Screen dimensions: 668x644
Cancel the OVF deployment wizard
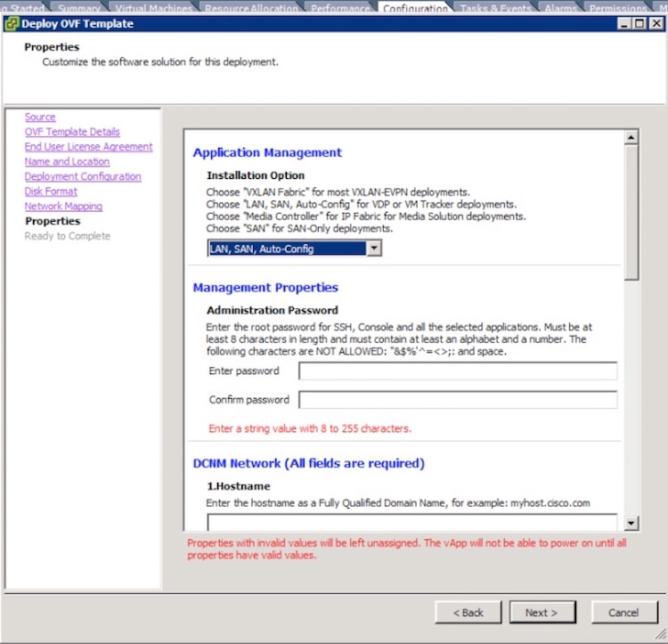[624, 613]
